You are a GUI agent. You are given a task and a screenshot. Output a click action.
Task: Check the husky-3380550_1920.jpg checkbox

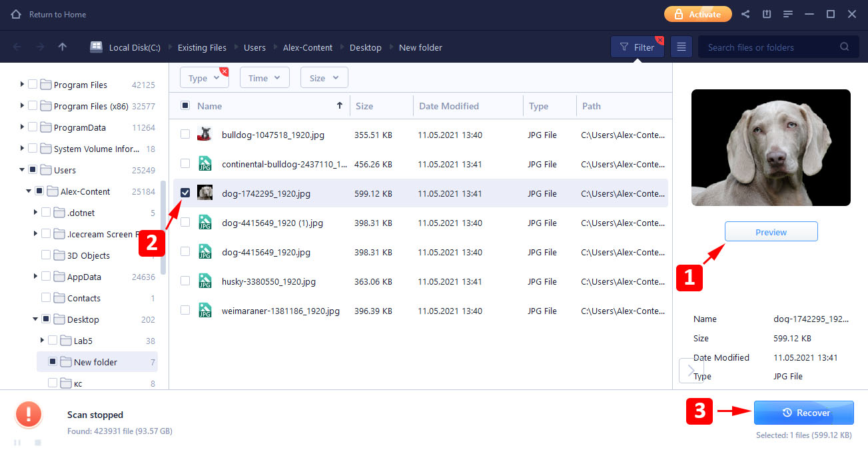[x=185, y=281]
